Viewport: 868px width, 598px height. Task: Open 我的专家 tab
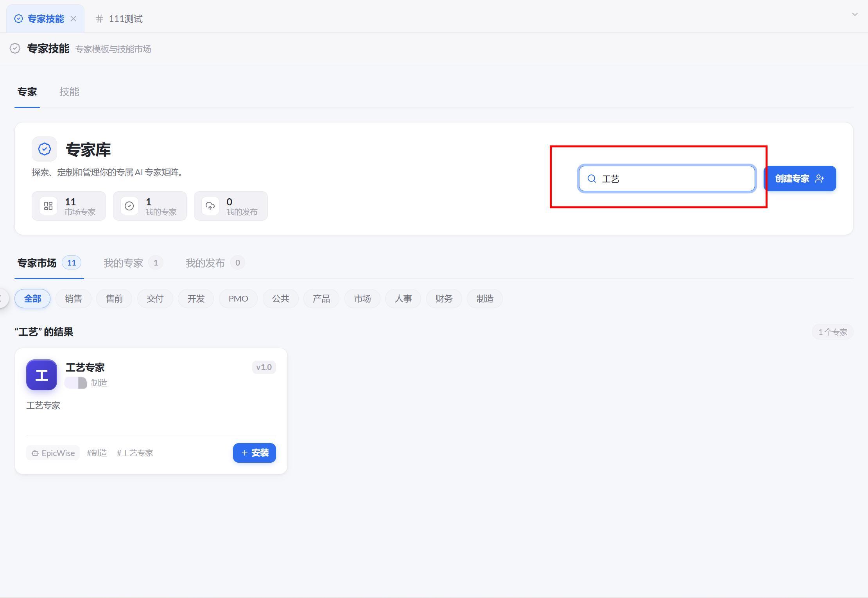[133, 263]
